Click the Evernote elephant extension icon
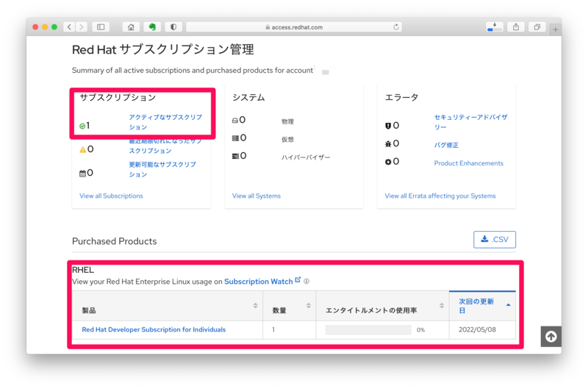This screenshot has width=588, height=389. pyautogui.click(x=152, y=27)
